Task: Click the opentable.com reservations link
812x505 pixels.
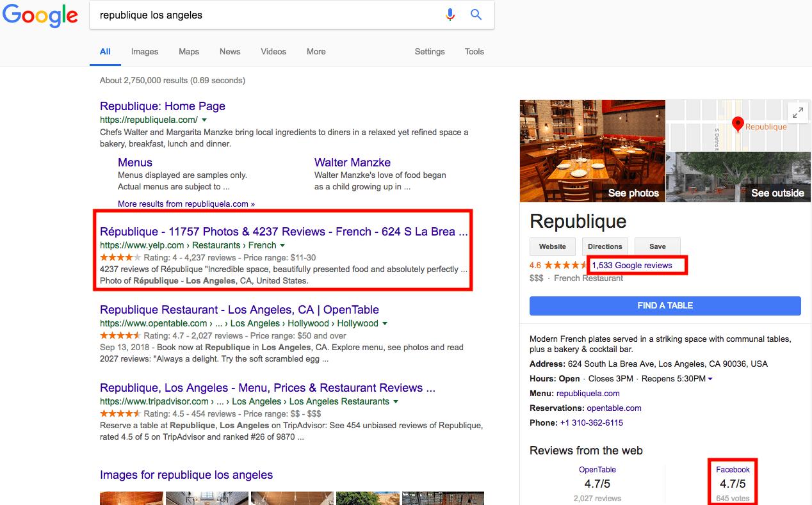Action: pos(614,408)
